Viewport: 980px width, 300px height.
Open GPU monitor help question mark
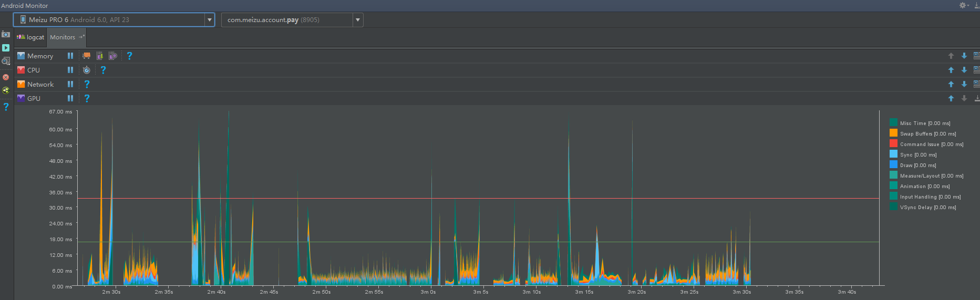click(87, 98)
